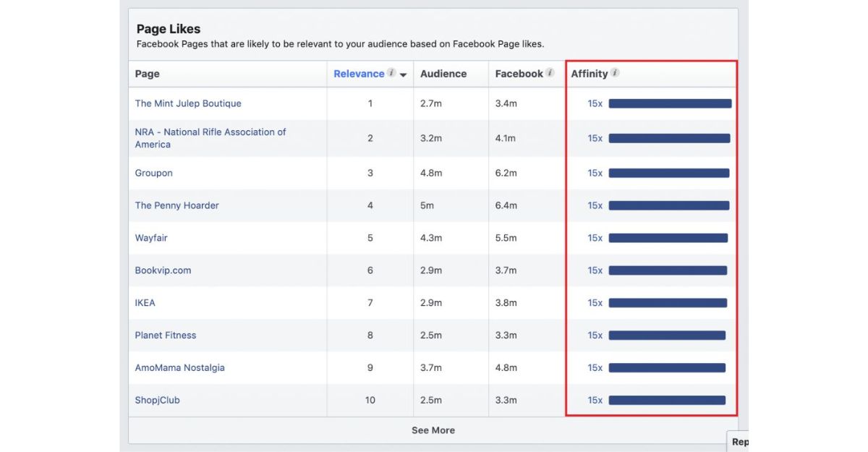The height and width of the screenshot is (452, 868).
Task: Click Facebook value 4.8m for AmoMama Nostalgia
Action: click(x=506, y=368)
